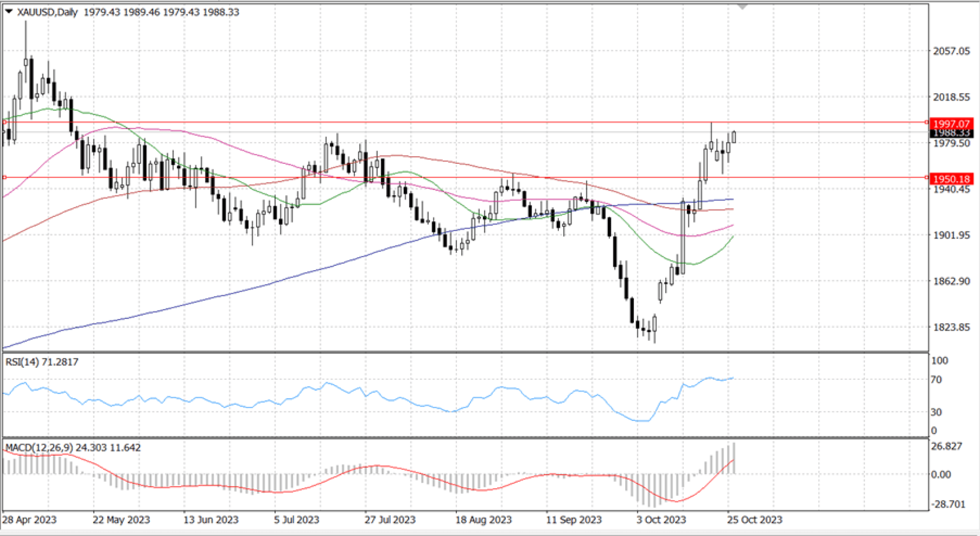Viewport: 980px width, 536px height.
Task: Click right anchor handle of 1997.07 line
Action: (927, 122)
